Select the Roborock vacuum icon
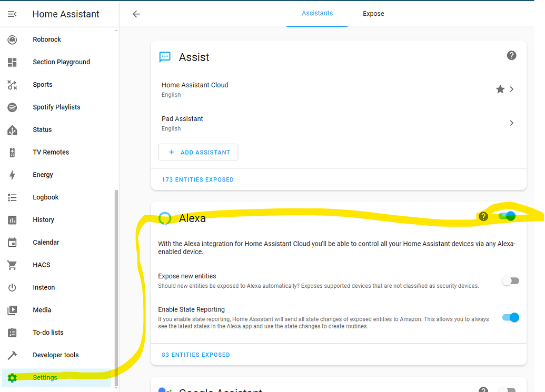The width and height of the screenshot is (545, 392). click(12, 39)
